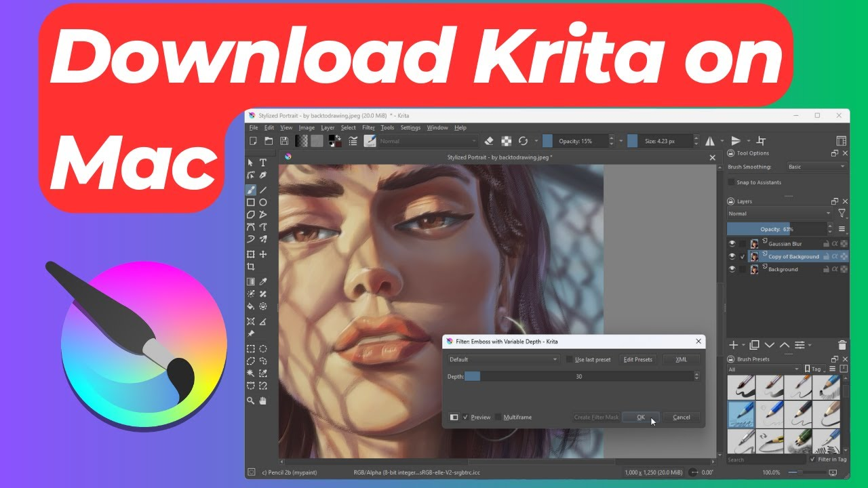
Task: Click OK in Emboss filter dialog
Action: (x=641, y=418)
